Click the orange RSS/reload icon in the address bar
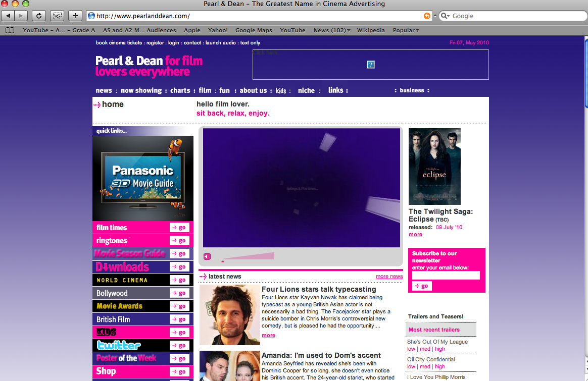The height and width of the screenshot is (381, 588). coord(427,16)
